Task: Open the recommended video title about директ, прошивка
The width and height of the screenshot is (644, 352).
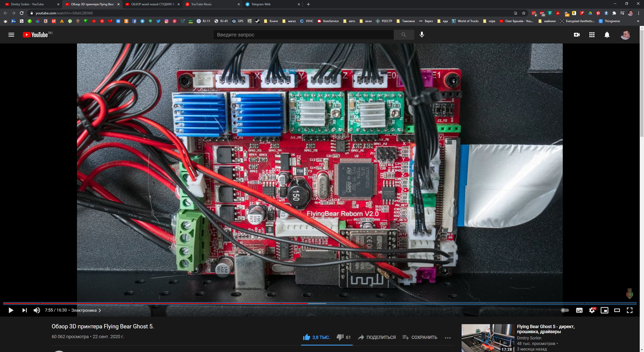Action: click(546, 329)
